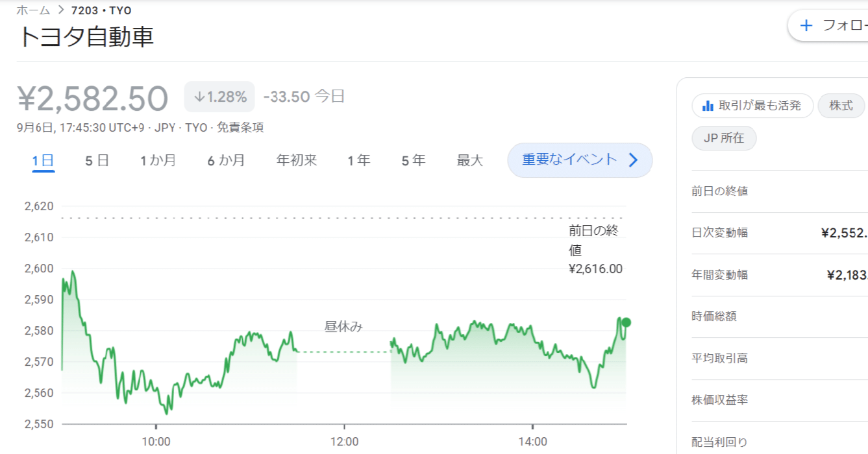Open the 5年 chart range

pyautogui.click(x=413, y=160)
